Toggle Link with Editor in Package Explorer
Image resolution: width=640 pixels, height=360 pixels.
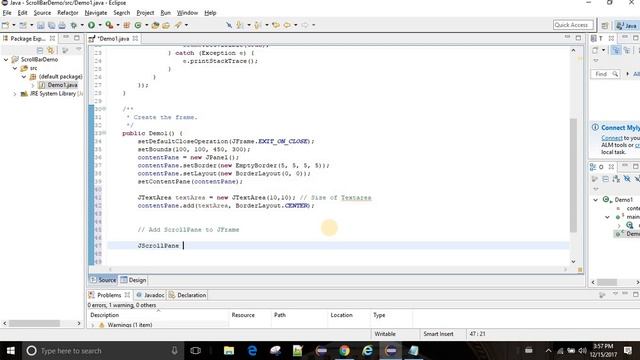51,50
